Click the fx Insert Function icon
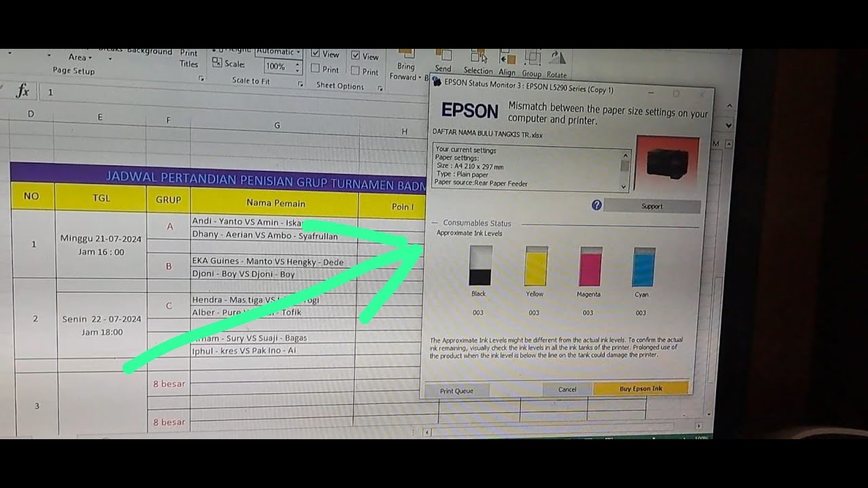 [x=22, y=91]
